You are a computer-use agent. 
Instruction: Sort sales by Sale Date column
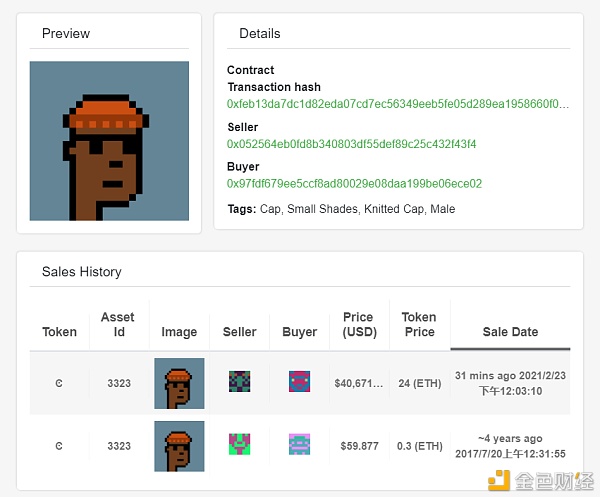[510, 332]
